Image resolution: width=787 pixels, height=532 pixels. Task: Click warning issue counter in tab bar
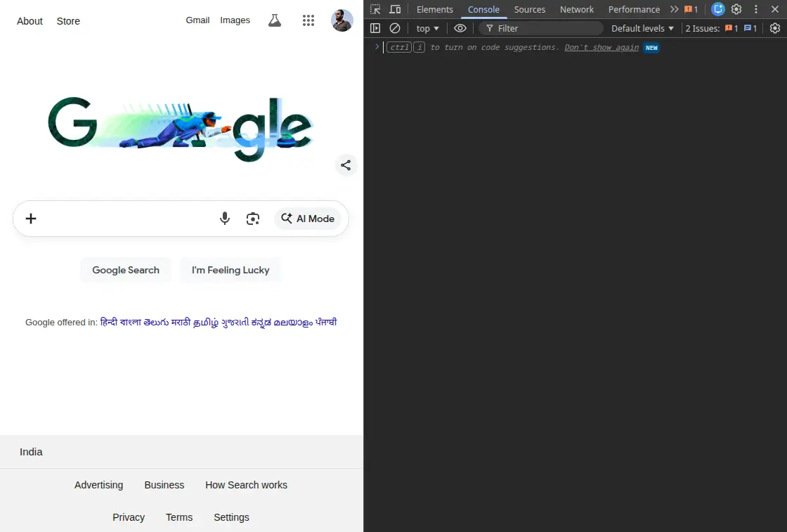click(x=691, y=10)
